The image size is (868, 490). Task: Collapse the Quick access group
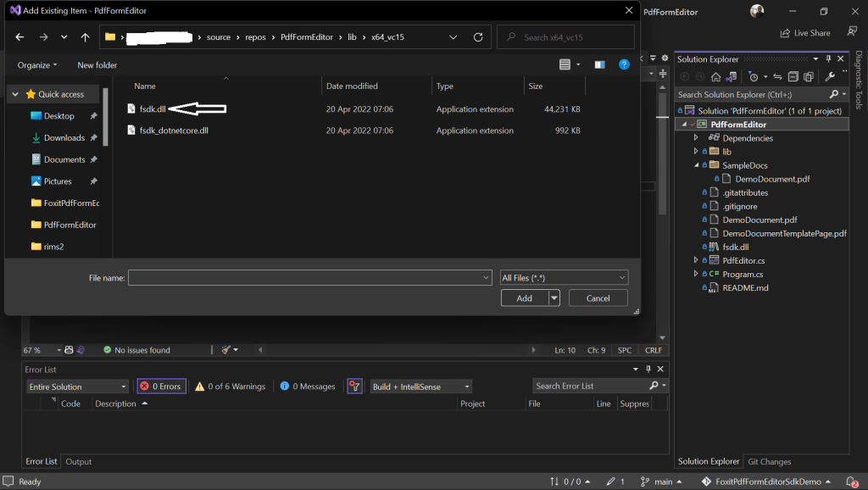(x=15, y=94)
